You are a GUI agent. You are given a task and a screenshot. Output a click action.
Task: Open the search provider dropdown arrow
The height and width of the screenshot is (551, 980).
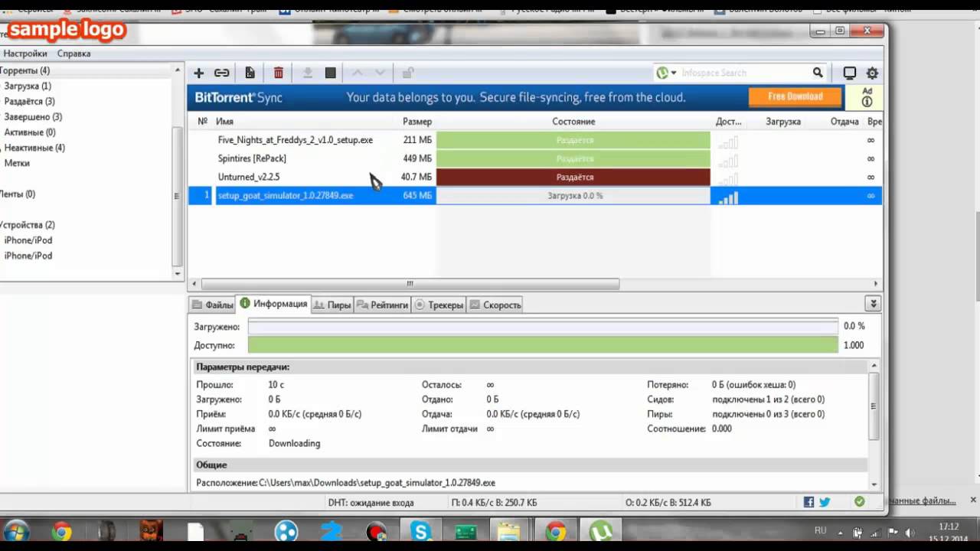[674, 73]
